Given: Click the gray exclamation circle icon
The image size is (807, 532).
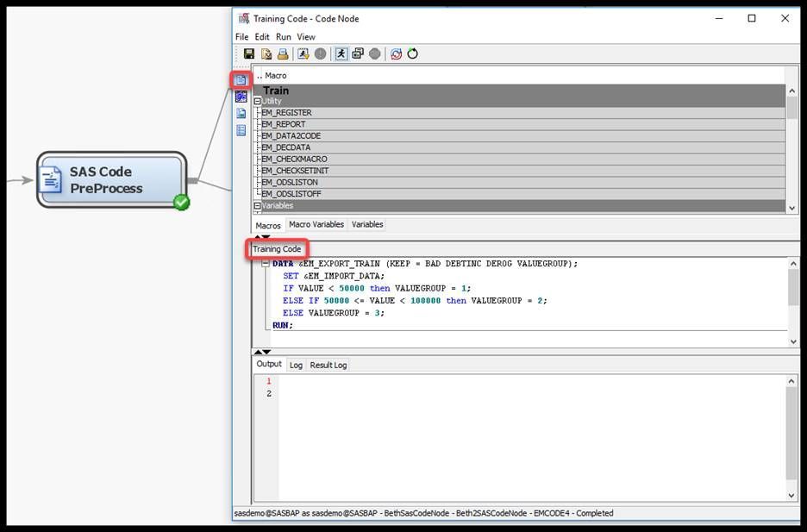Looking at the screenshot, I should (320, 53).
